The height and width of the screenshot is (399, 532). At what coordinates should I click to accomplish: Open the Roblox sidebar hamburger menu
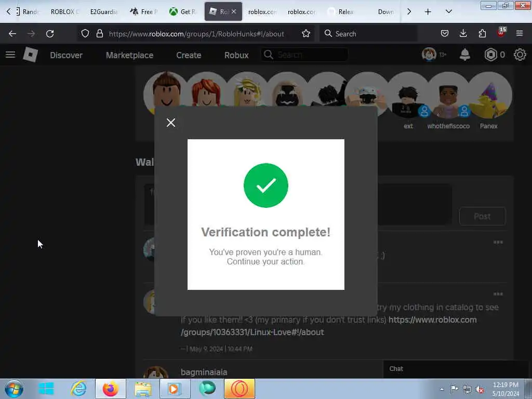coord(10,55)
